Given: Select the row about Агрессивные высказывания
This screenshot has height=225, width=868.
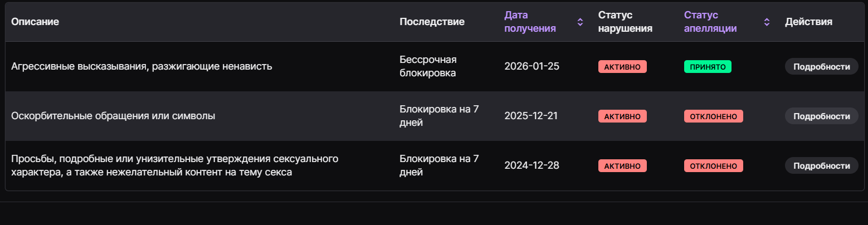Looking at the screenshot, I should tap(142, 67).
